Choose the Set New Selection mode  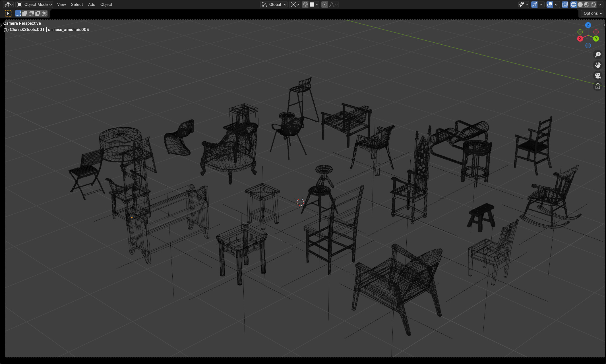click(18, 13)
